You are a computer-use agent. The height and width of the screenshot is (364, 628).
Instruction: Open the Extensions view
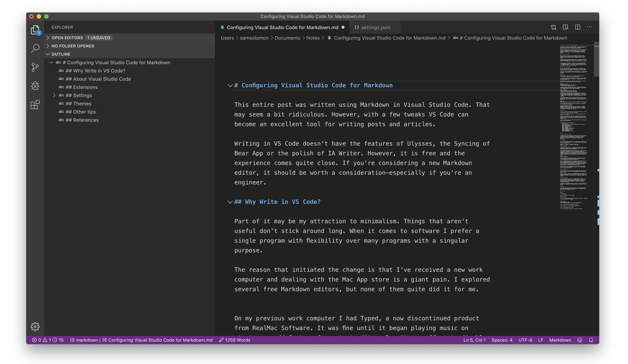tap(35, 105)
